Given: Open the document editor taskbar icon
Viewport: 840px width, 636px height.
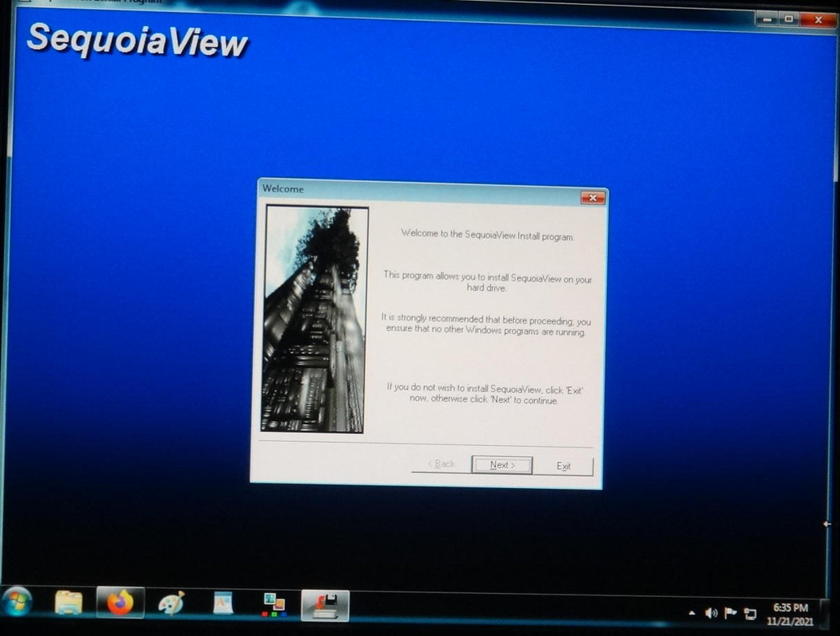Looking at the screenshot, I should [x=223, y=604].
